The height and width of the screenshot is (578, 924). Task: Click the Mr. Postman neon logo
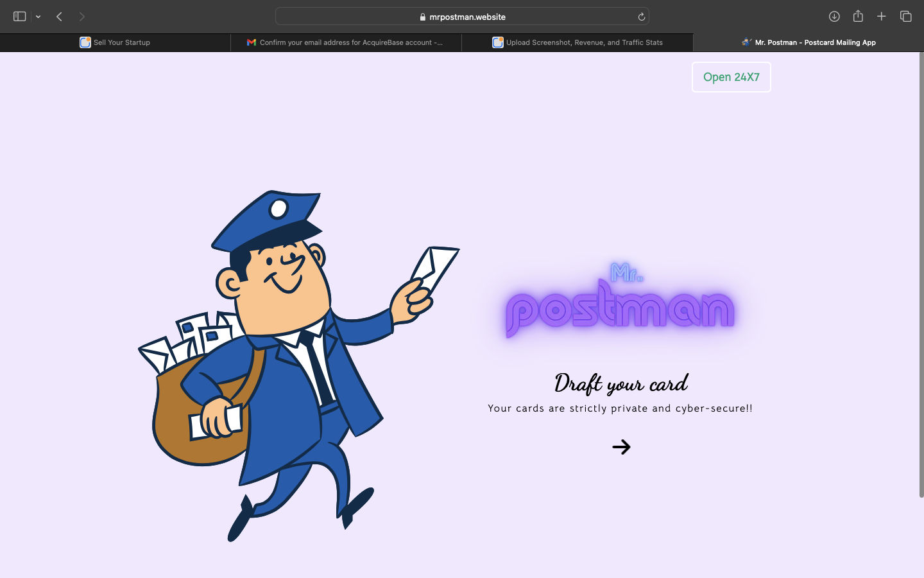click(x=620, y=300)
